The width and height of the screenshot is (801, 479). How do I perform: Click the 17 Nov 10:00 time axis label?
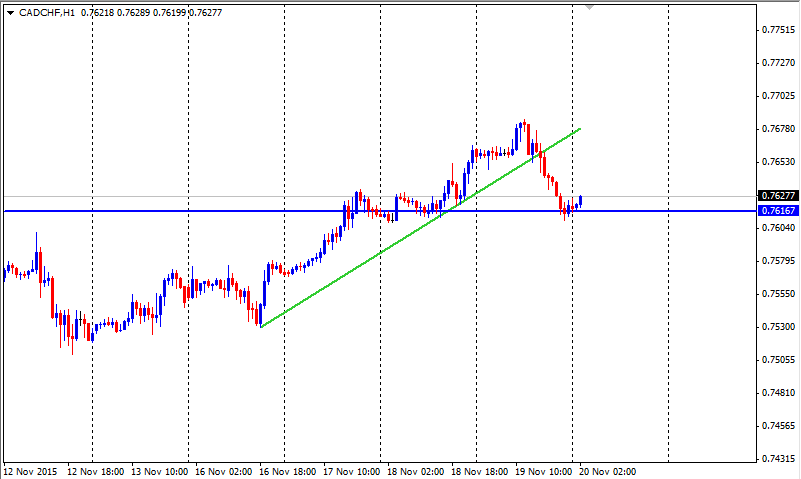(x=352, y=471)
